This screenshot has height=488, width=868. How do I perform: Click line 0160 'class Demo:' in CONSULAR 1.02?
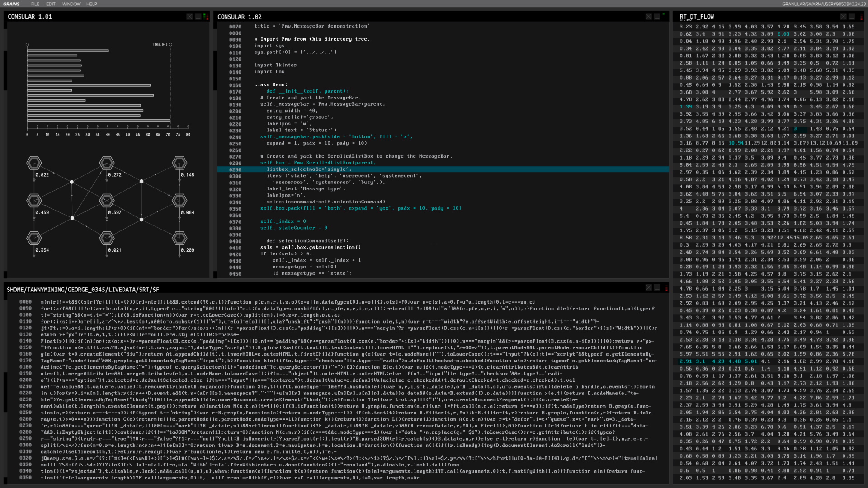270,85
